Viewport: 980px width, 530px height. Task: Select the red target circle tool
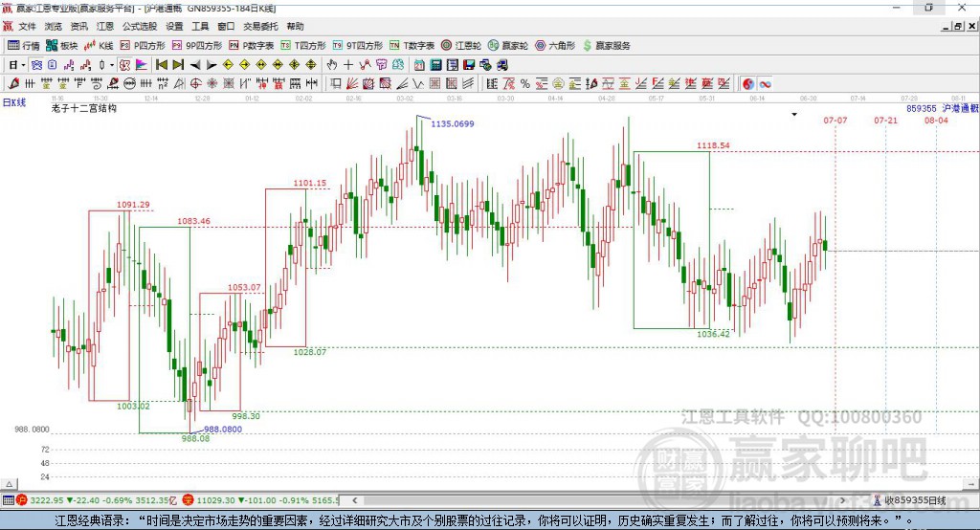(x=195, y=84)
